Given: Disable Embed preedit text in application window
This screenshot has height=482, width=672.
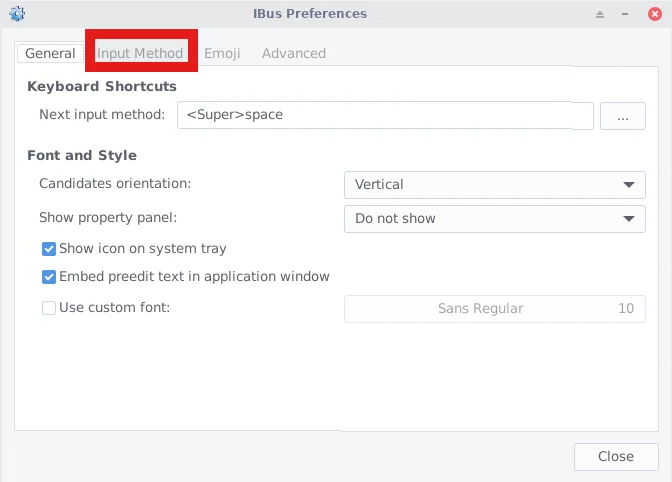Looking at the screenshot, I should (49, 277).
